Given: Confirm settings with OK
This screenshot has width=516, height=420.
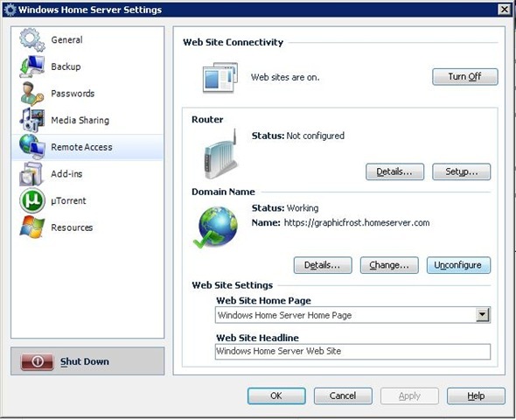Looking at the screenshot, I should pyautogui.click(x=276, y=395).
